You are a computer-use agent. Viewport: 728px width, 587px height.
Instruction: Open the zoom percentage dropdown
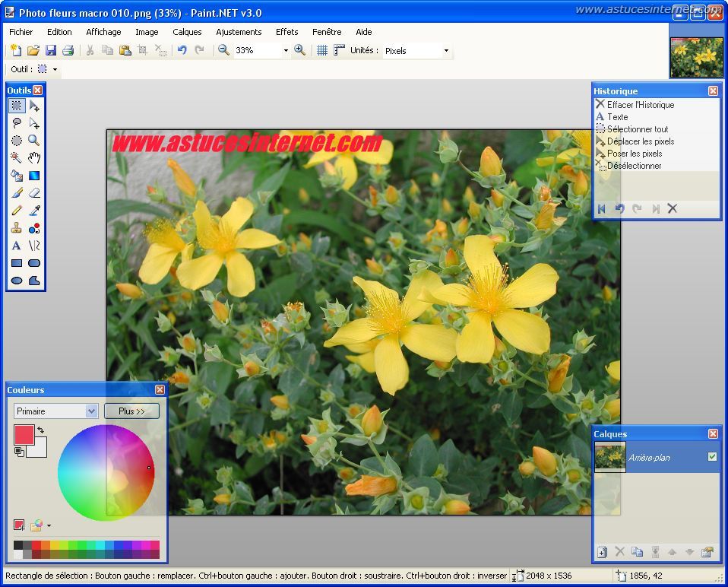286,51
